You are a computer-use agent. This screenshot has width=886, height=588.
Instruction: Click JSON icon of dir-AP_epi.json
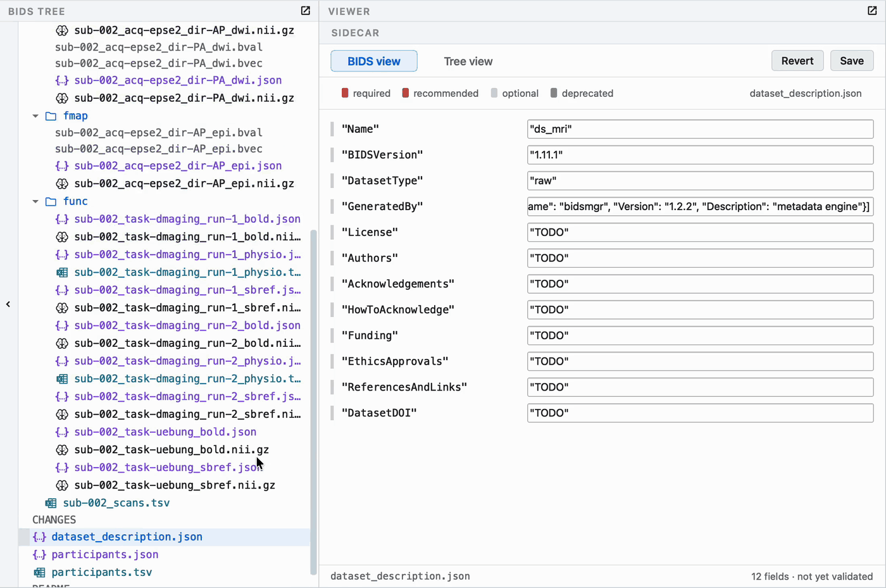(62, 166)
